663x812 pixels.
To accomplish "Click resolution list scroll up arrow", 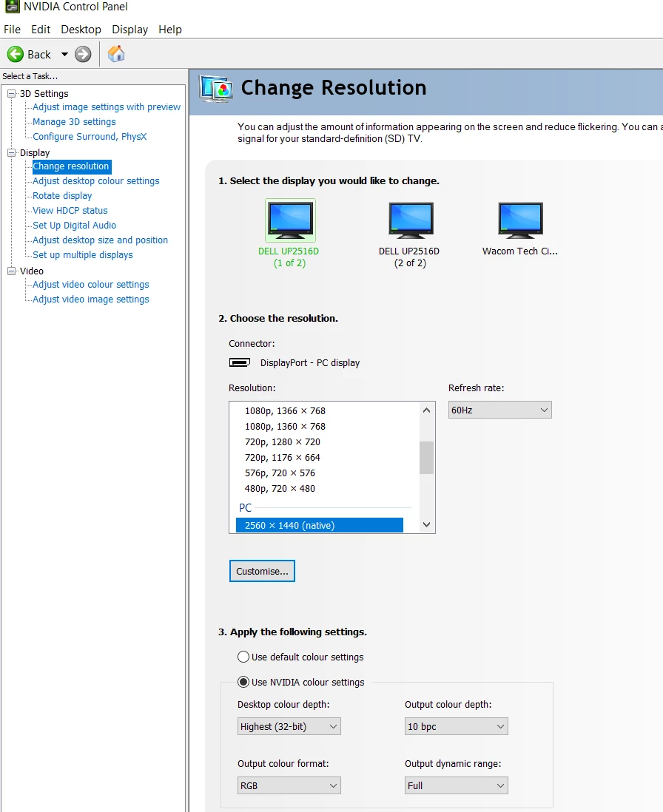I will click(426, 410).
